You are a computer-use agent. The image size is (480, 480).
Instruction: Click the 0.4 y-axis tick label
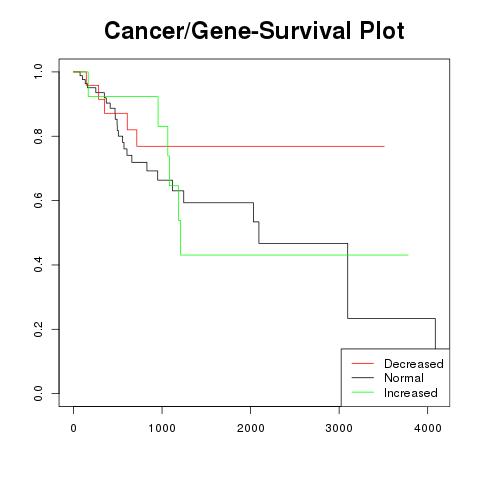coord(38,265)
